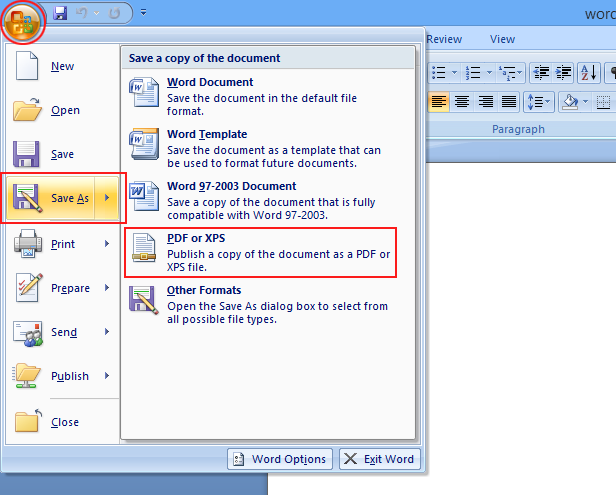Click the round Office button
Screen dimensions: 616x495
click(x=22, y=22)
